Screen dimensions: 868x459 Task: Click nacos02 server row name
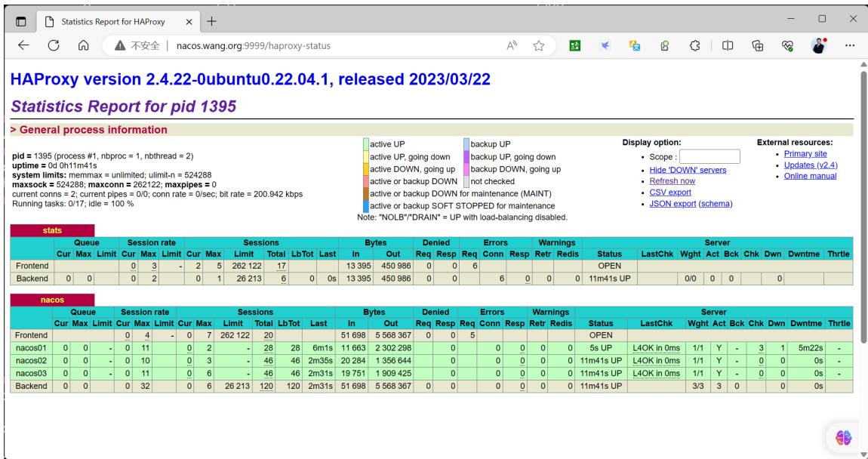pos(32,360)
